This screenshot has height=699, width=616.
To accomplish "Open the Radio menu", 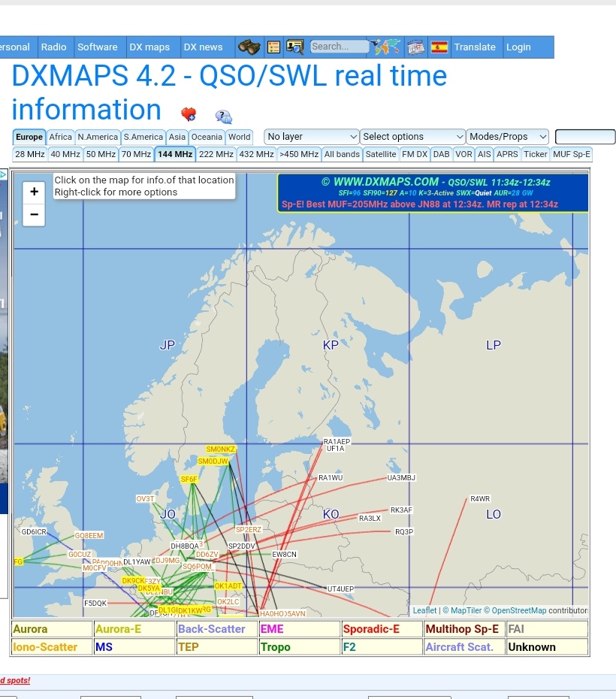I will click(54, 47).
